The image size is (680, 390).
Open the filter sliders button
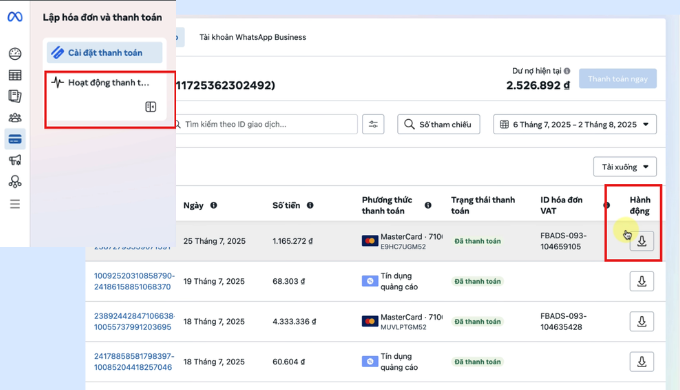click(x=373, y=125)
